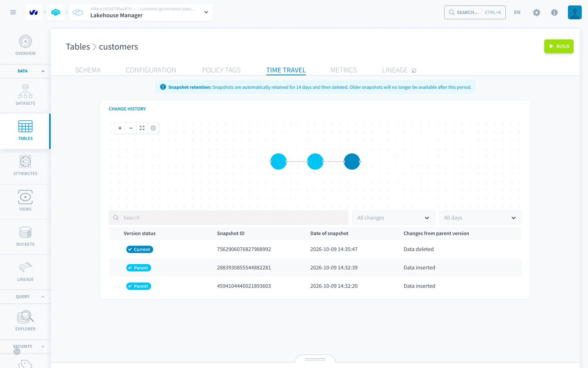Open the Lakehouse Manager project dropdown
The height and width of the screenshot is (368, 588).
pyautogui.click(x=141, y=13)
